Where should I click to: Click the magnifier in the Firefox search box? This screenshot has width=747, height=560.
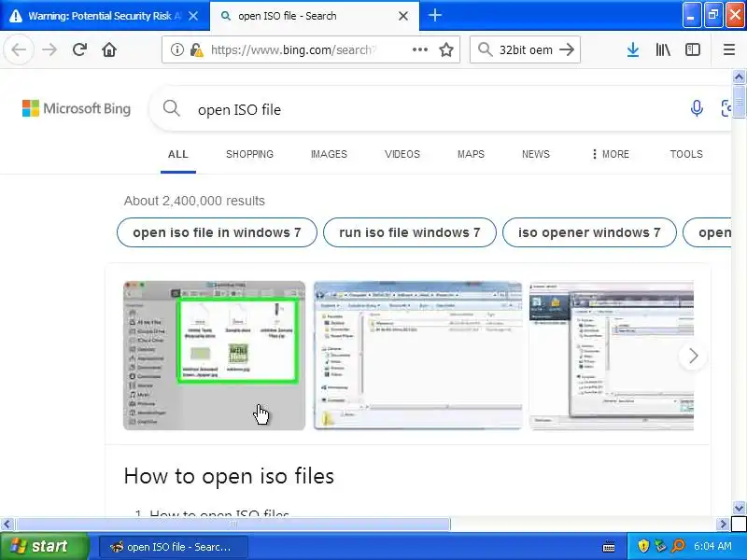[x=485, y=49]
